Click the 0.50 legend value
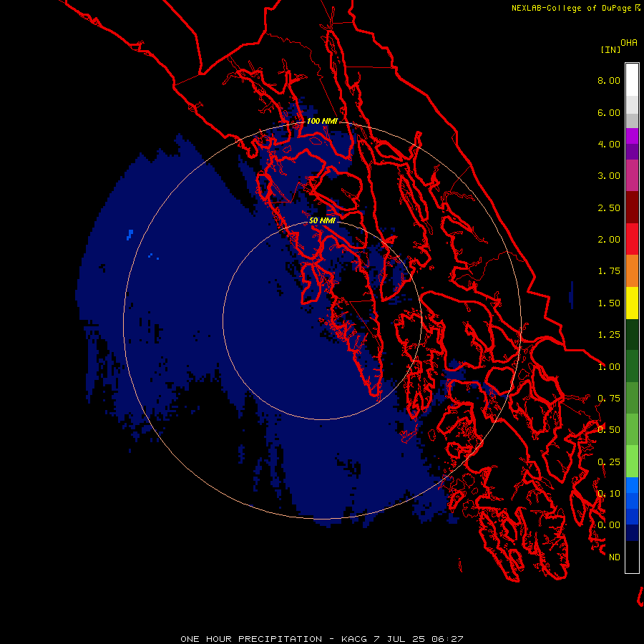The image size is (644, 644). (609, 430)
